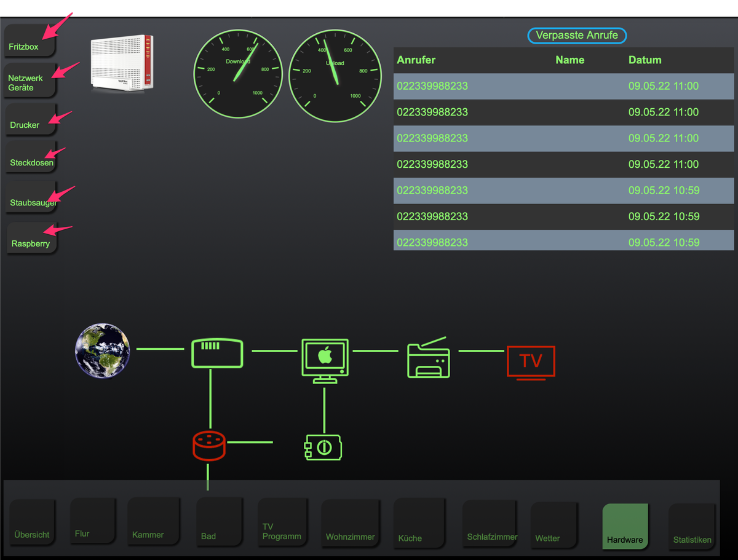Click the Verpasste Anrufe header label

tap(577, 36)
